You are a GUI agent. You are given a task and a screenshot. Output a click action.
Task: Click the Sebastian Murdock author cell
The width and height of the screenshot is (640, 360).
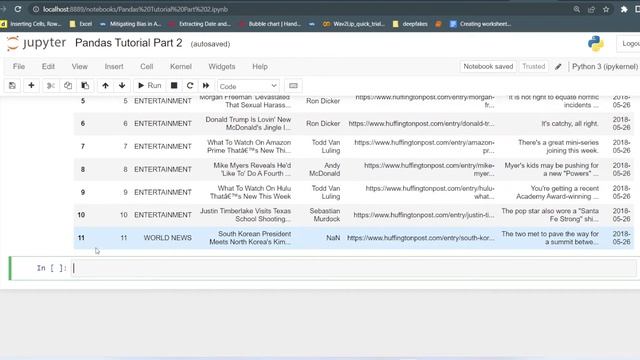pyautogui.click(x=324, y=215)
